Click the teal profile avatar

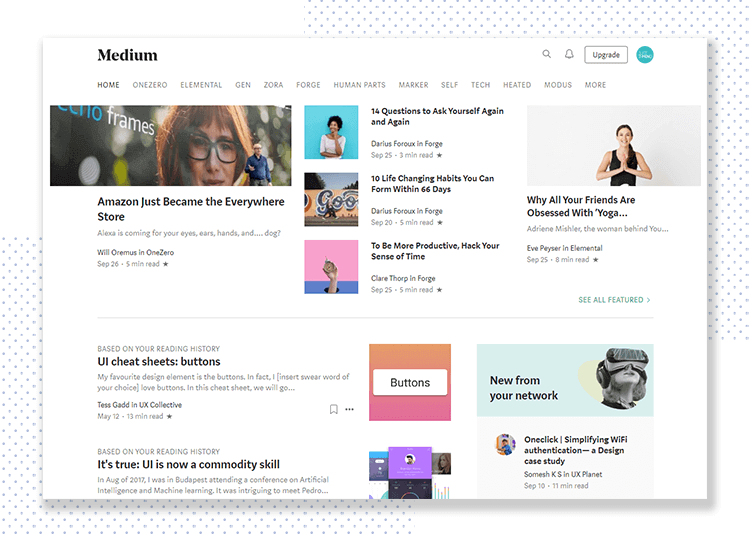pyautogui.click(x=645, y=55)
